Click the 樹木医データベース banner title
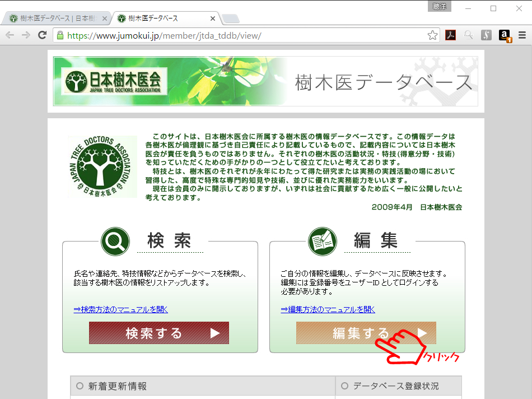Viewport: 532px width, 399px height. 384,82
